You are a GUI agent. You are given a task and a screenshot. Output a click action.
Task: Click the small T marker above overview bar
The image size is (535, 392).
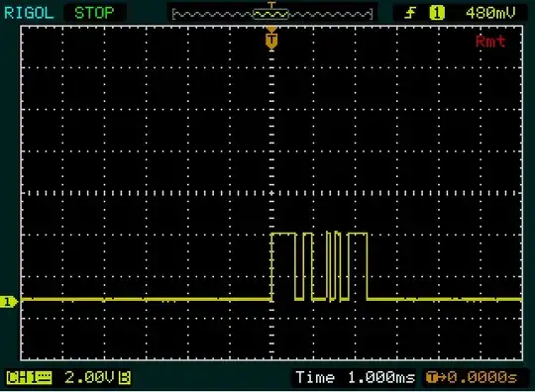(x=271, y=4)
